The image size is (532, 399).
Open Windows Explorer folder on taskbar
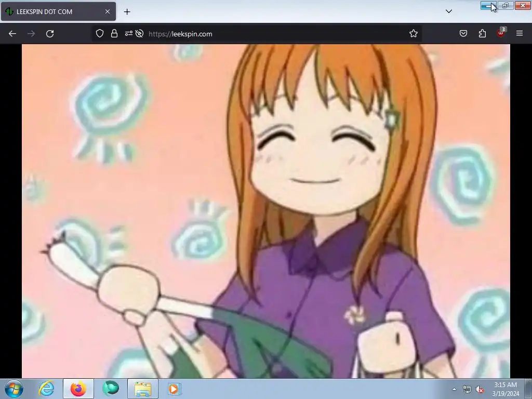pos(143,389)
